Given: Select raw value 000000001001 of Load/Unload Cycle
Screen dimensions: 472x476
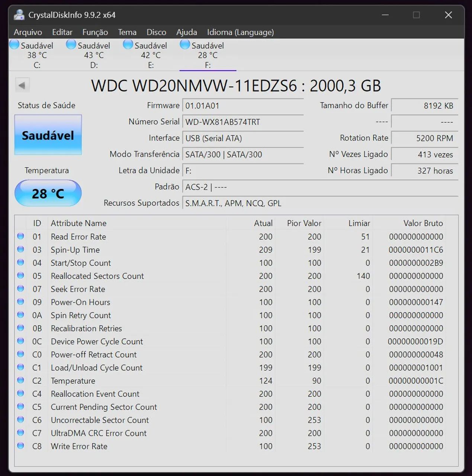Looking at the screenshot, I should 416,368.
